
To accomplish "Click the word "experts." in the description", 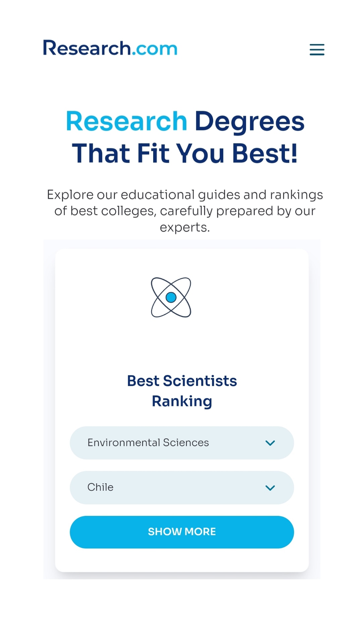I will coord(185,228).
